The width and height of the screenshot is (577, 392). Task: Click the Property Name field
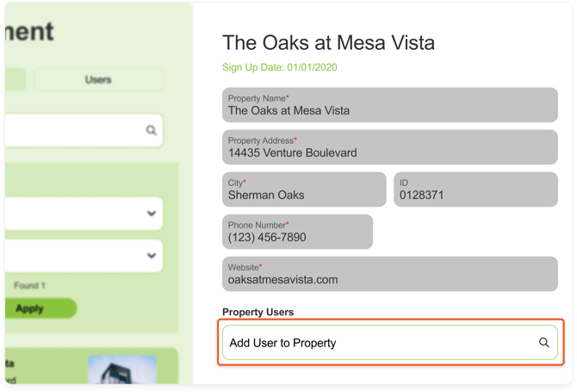click(390, 105)
